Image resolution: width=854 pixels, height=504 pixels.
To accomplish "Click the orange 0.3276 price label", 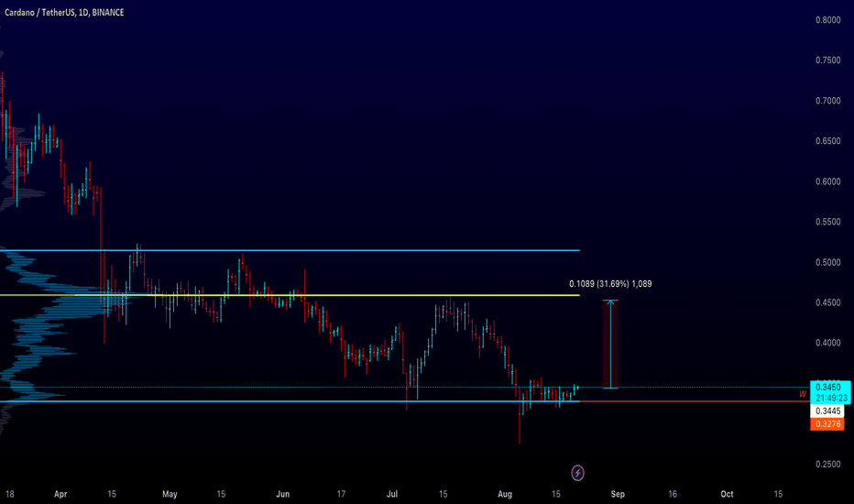I will [827, 424].
